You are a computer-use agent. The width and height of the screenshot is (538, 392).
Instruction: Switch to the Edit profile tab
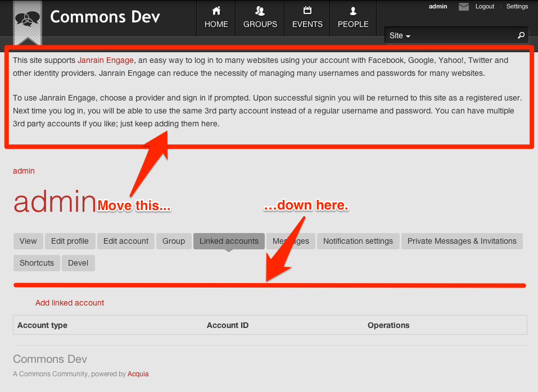70,241
